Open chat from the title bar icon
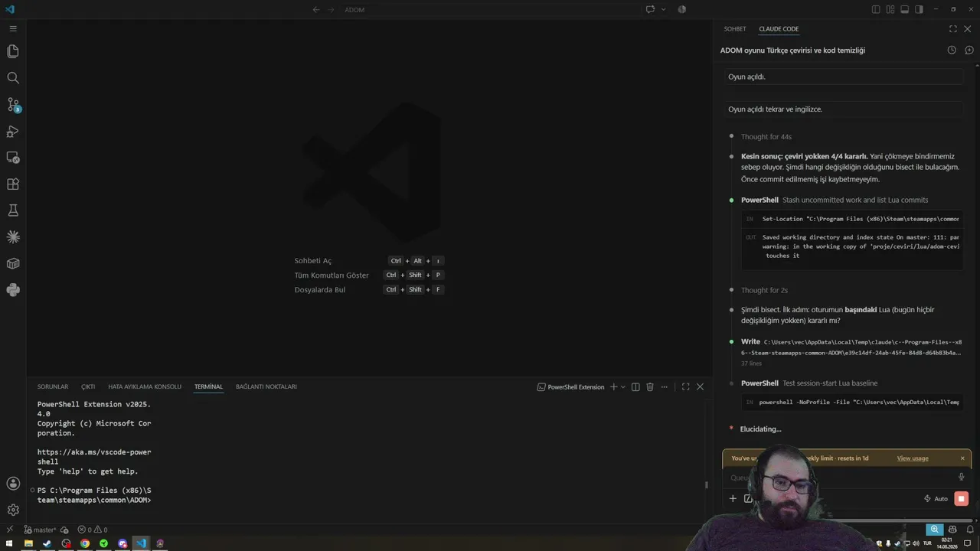 [650, 9]
